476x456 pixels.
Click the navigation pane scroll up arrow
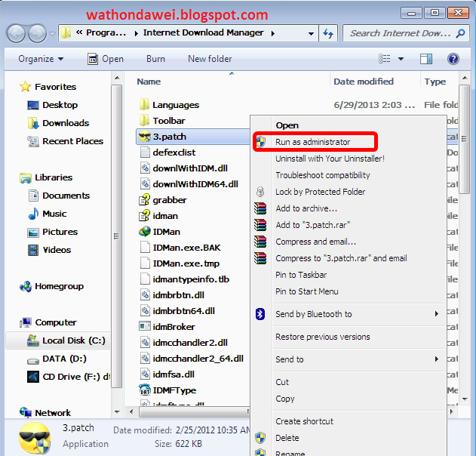click(117, 79)
